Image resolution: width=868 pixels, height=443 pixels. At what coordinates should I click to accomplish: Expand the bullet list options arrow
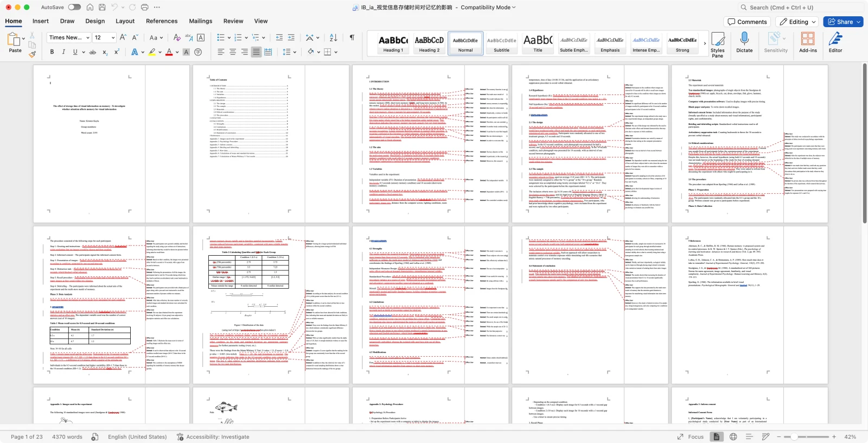click(x=229, y=37)
